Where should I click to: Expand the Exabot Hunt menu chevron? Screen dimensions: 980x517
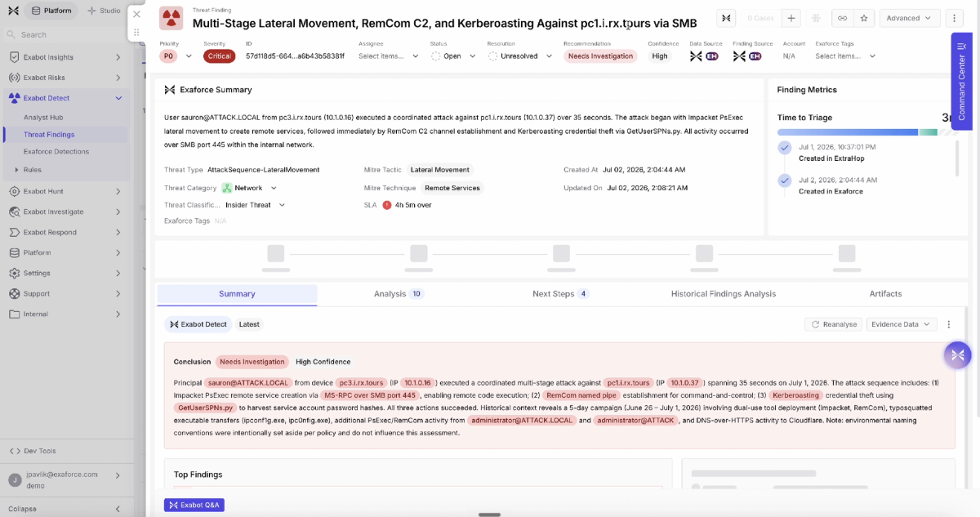pos(118,191)
